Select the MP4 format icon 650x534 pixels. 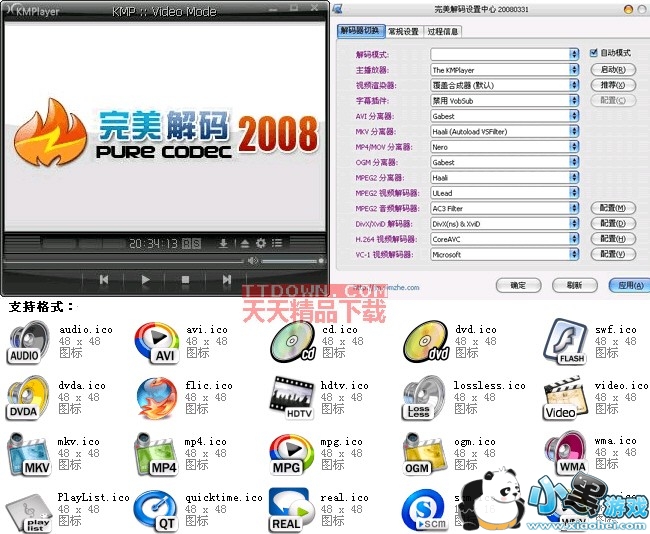[x=156, y=454]
